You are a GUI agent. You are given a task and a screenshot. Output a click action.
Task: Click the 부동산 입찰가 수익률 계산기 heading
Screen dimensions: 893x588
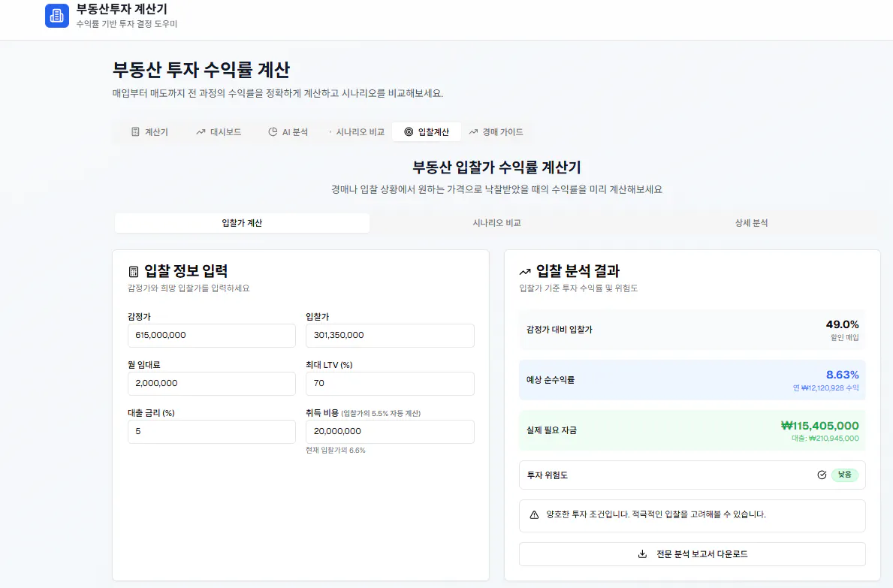(x=496, y=167)
